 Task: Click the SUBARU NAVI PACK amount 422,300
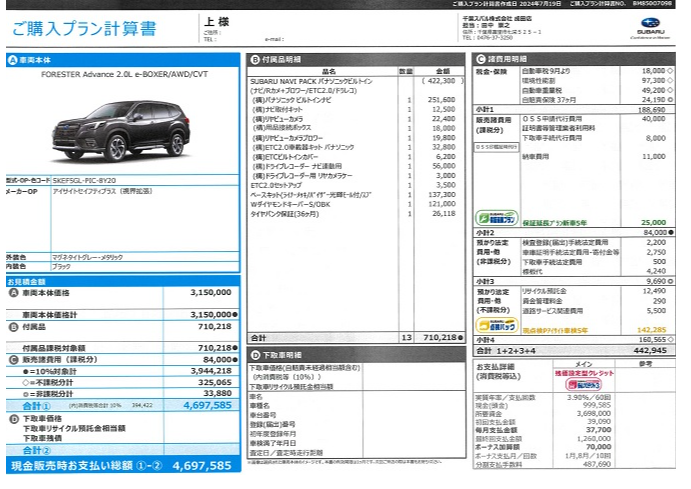(442, 81)
